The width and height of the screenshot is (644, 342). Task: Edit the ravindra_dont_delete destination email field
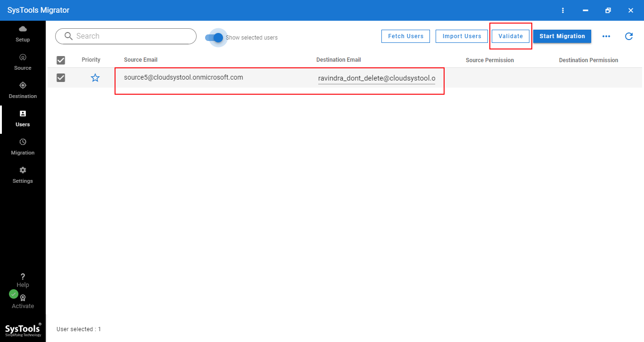pos(377,78)
